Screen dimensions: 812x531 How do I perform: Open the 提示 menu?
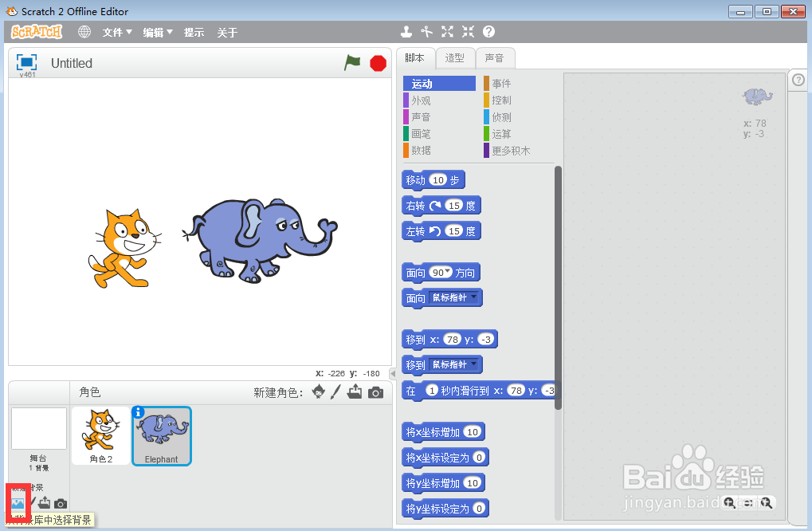[194, 32]
